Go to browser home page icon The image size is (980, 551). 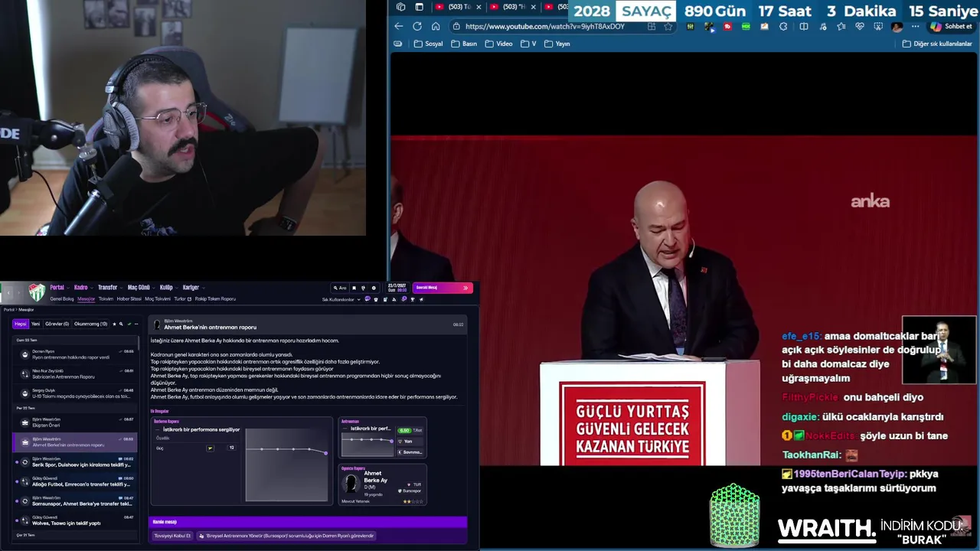[x=436, y=26]
